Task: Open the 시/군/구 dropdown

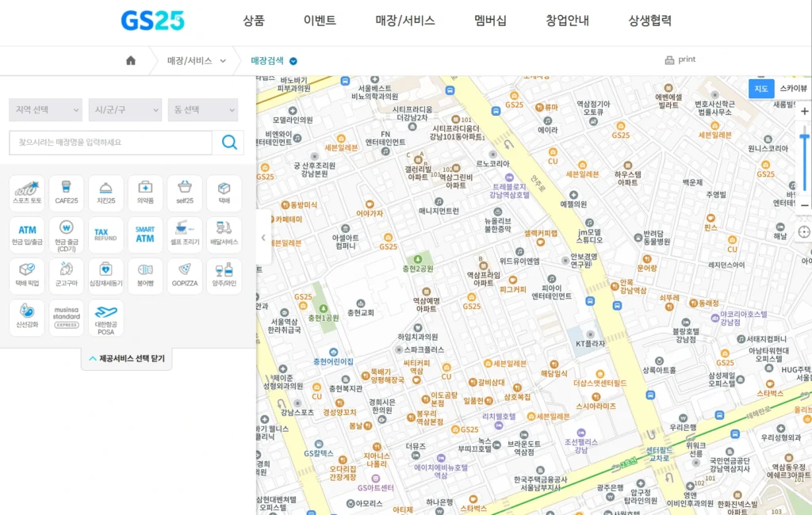Action: pos(124,109)
